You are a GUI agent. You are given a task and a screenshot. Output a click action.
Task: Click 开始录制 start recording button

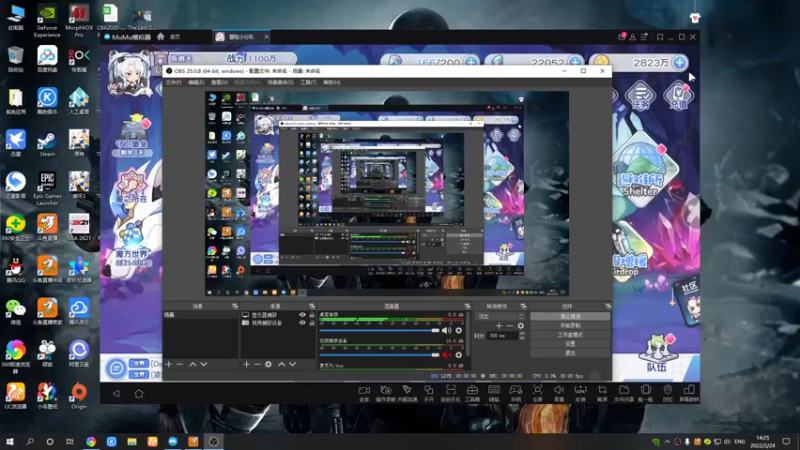tap(570, 326)
